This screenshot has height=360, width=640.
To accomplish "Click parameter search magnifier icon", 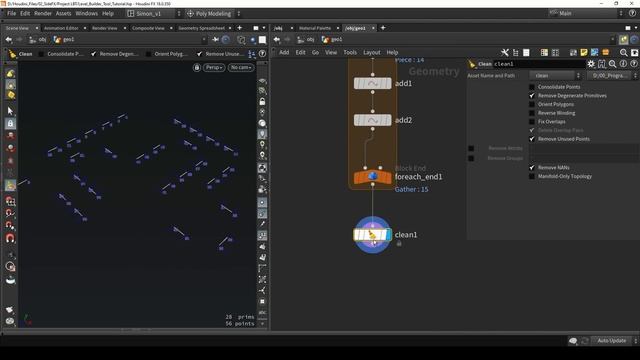I will tap(612, 64).
